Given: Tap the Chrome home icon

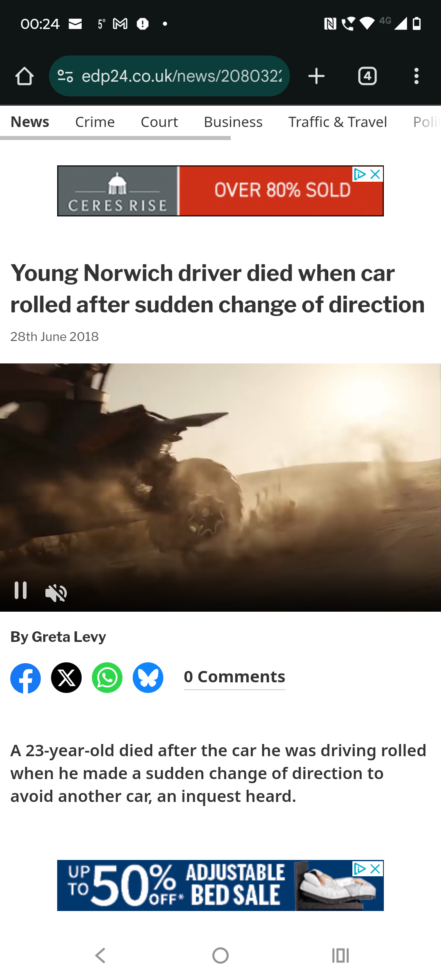Looking at the screenshot, I should pyautogui.click(x=24, y=76).
